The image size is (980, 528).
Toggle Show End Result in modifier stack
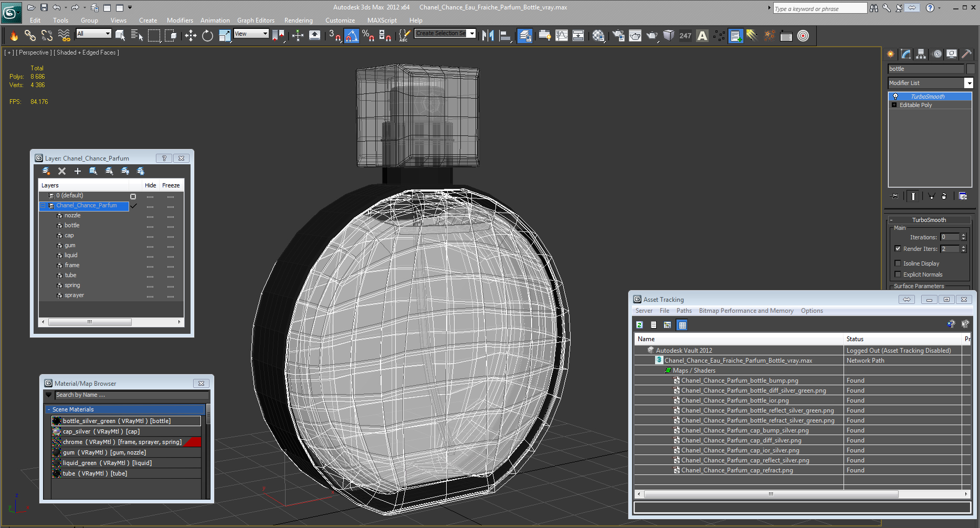point(913,196)
